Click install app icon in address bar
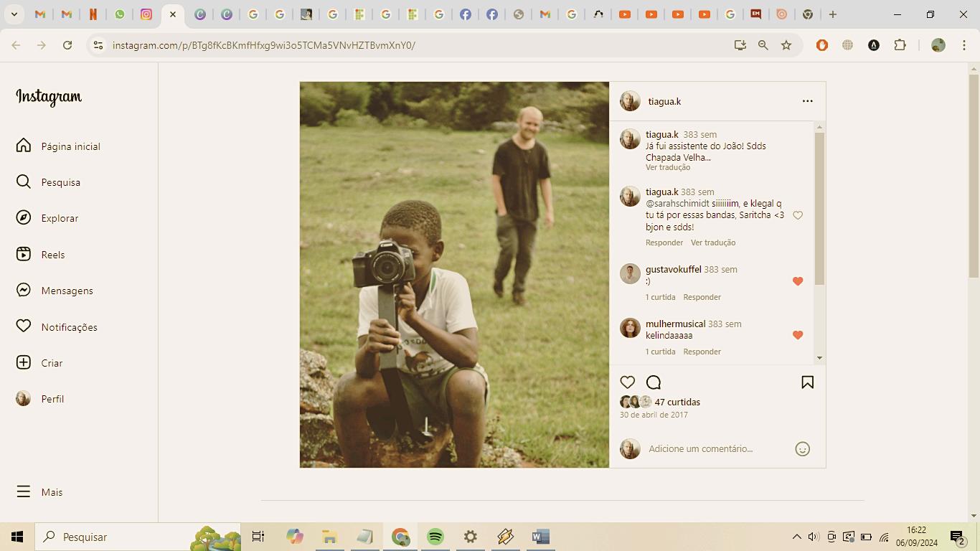The width and height of the screenshot is (980, 551). [740, 45]
